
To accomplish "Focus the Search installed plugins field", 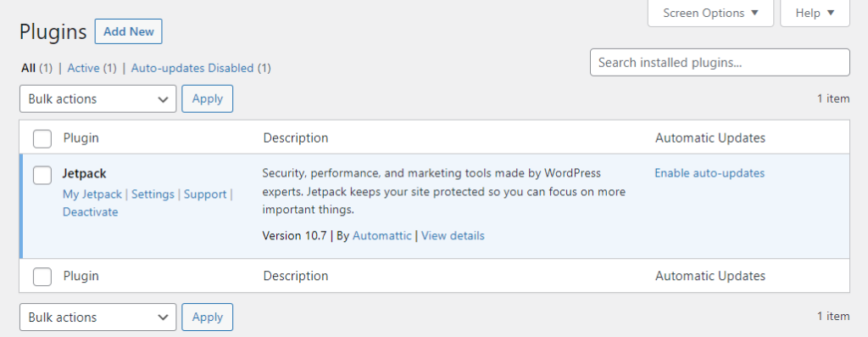I will click(720, 63).
